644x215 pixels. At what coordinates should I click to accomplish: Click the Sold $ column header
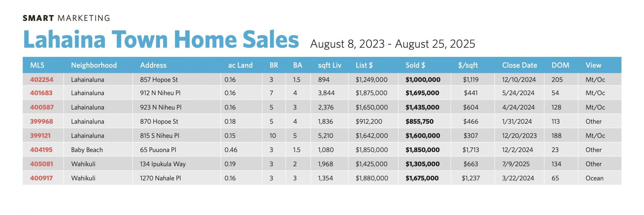click(x=415, y=65)
